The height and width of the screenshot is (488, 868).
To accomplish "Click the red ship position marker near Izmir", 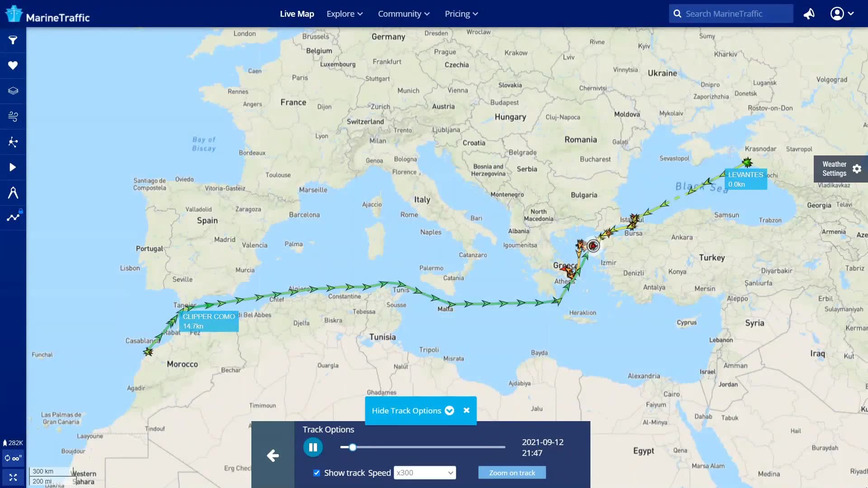I will coord(593,245).
